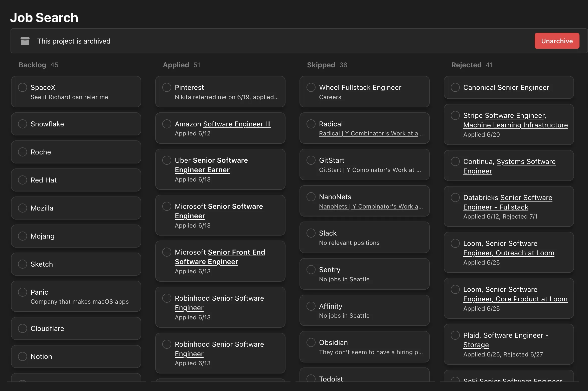
Task: Mark the Canonical Senior Engineer circle complete
Action: (x=455, y=87)
